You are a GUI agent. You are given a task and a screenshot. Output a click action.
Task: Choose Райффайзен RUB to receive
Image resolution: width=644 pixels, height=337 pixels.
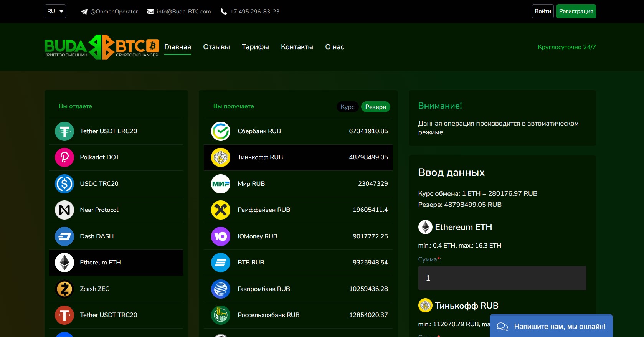pyautogui.click(x=298, y=210)
